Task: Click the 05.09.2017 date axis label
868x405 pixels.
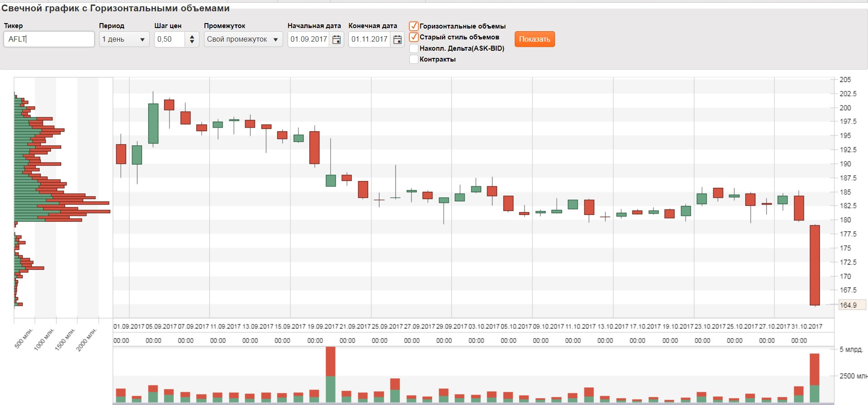Action: point(161,326)
